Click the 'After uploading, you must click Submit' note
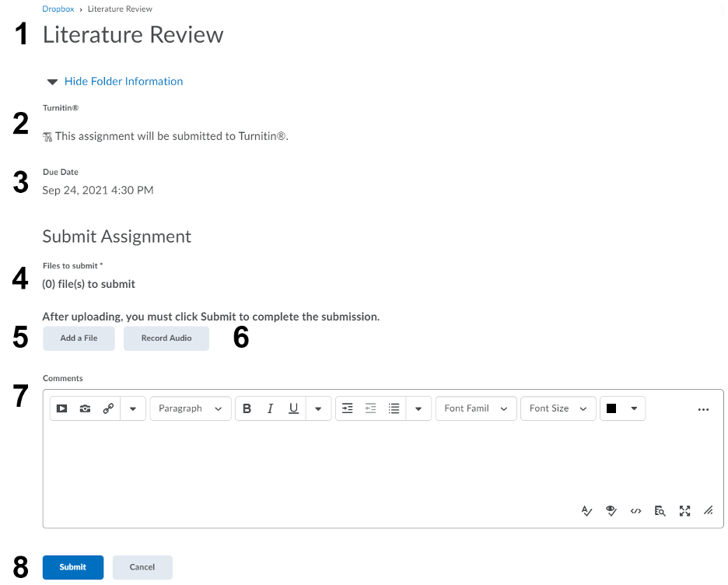The width and height of the screenshot is (728, 585). 212,317
